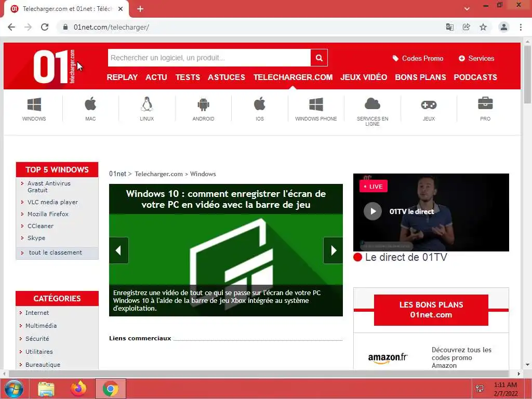Viewport: 532px width, 399px height.
Task: Open the ASTUCES menu
Action: 227,77
